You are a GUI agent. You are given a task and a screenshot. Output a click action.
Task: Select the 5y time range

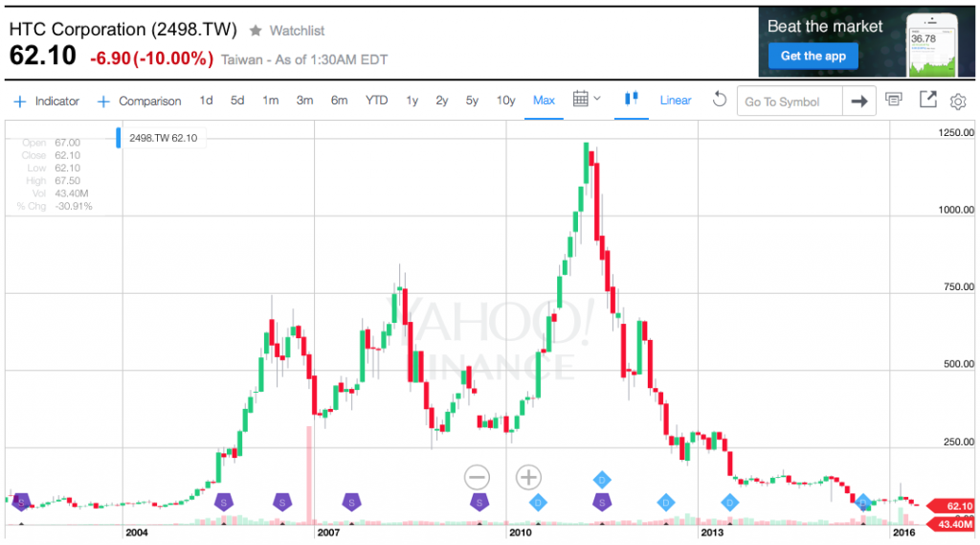[472, 101]
